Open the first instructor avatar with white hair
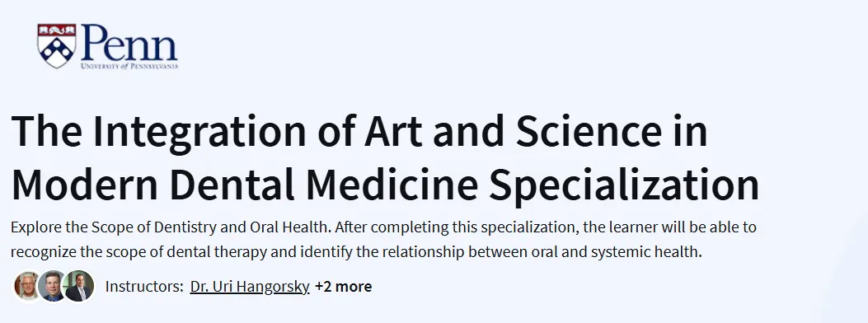 point(27,286)
